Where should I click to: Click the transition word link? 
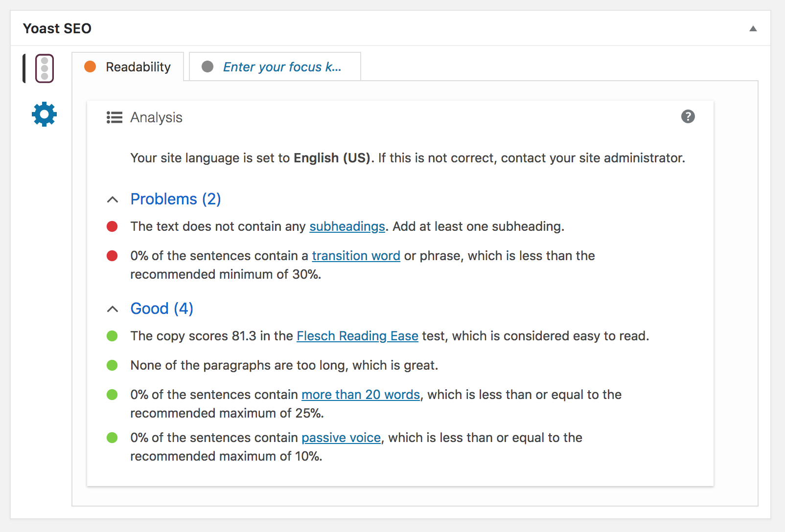(356, 255)
